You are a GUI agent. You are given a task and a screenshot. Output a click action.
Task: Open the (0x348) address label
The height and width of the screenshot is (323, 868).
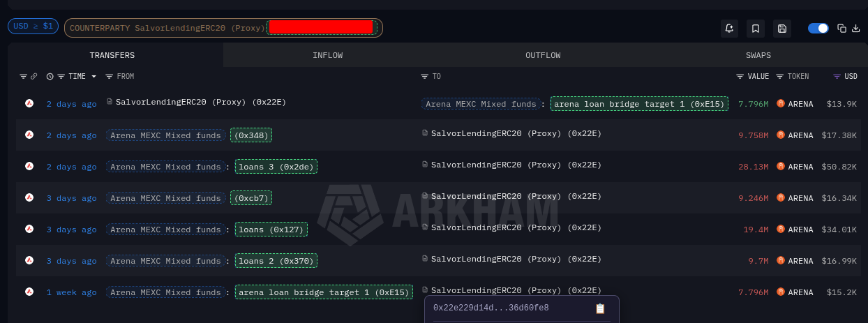(x=251, y=135)
